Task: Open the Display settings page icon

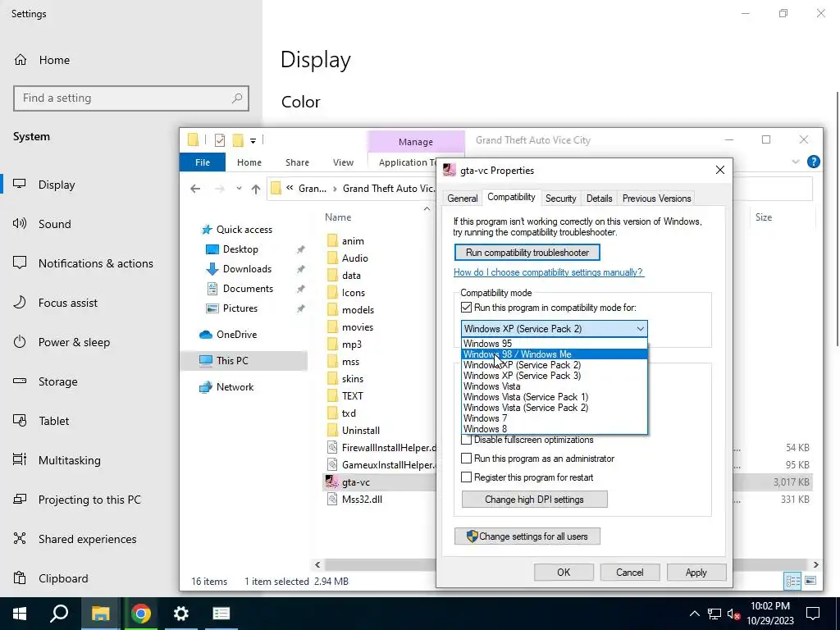Action: (20, 185)
